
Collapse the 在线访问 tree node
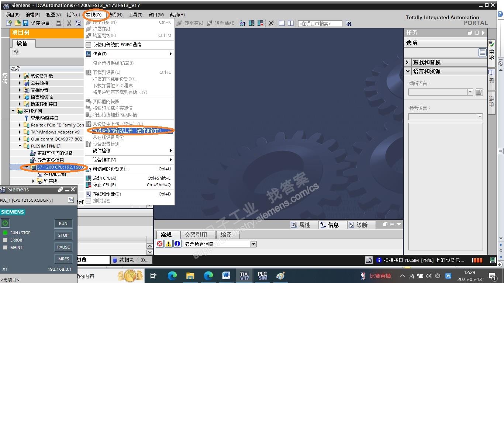point(13,111)
